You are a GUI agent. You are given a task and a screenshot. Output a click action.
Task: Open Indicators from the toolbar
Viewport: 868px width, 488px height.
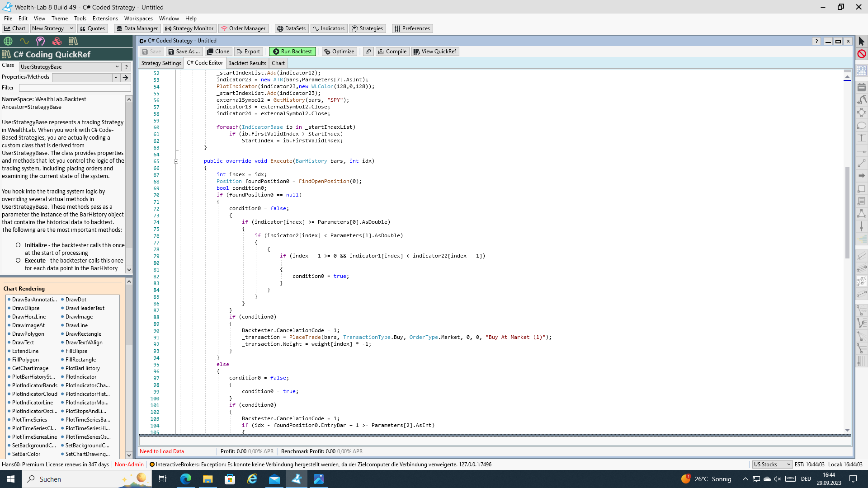click(x=329, y=28)
